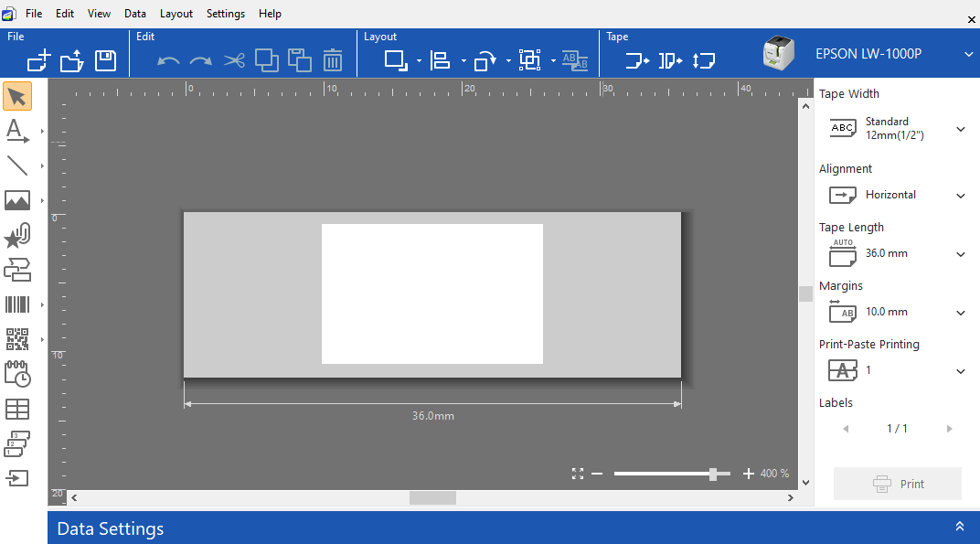Click the rotate object icon
Screen dimensions: 980x544
[485, 60]
